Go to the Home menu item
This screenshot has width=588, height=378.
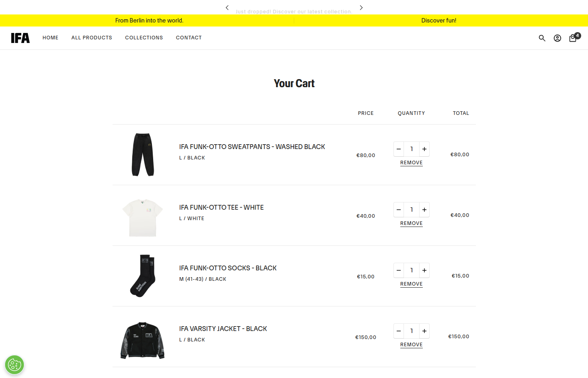51,38
